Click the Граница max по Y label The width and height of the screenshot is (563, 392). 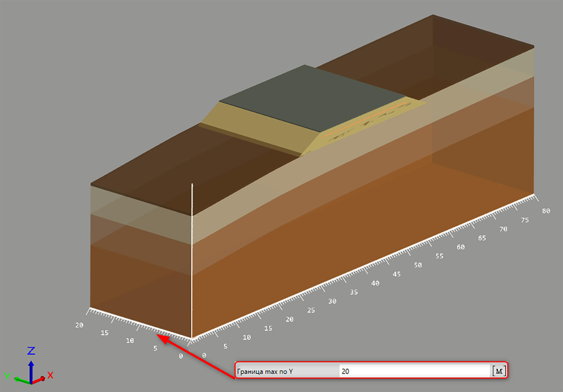tap(265, 371)
